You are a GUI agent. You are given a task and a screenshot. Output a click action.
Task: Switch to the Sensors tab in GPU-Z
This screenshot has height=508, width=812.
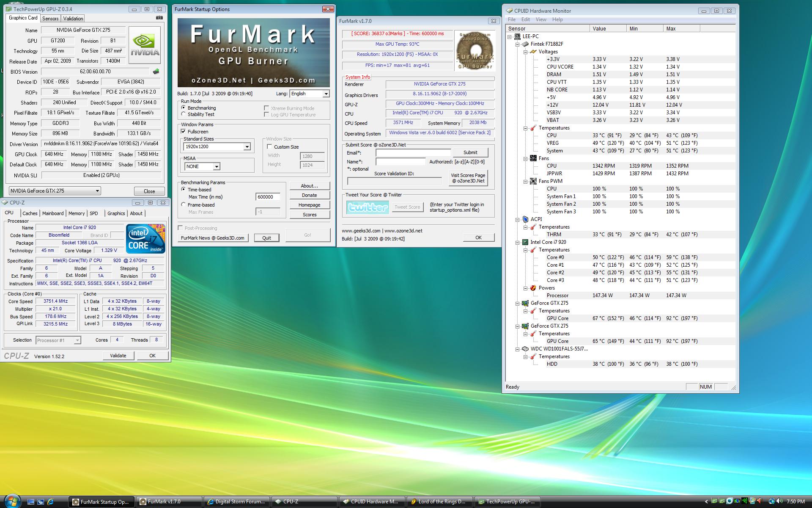(x=50, y=18)
